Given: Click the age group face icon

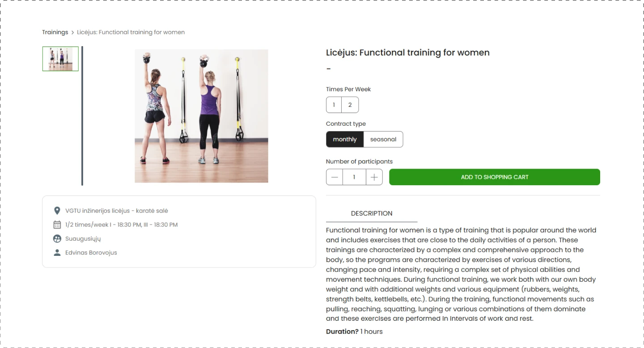Looking at the screenshot, I should pos(57,238).
